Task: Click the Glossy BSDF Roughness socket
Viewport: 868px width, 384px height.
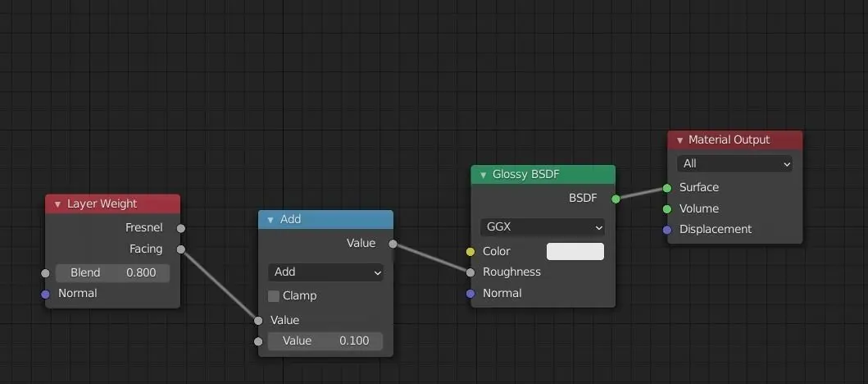Action: (470, 272)
